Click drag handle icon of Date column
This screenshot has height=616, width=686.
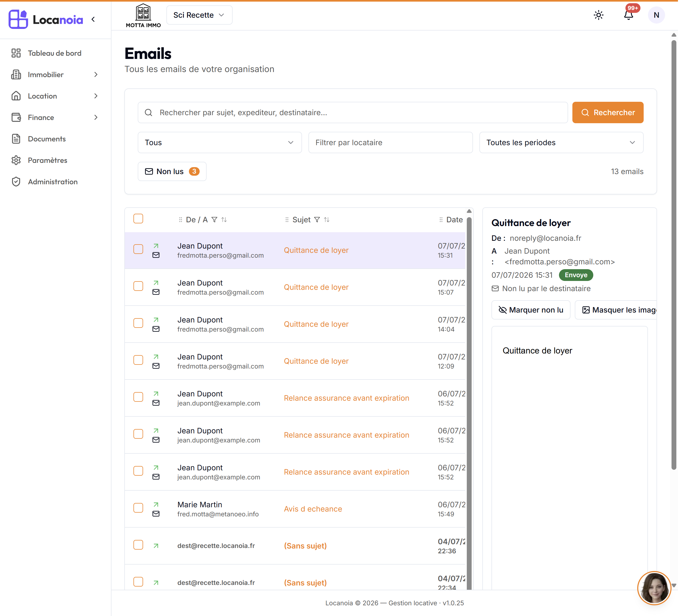[x=441, y=220]
